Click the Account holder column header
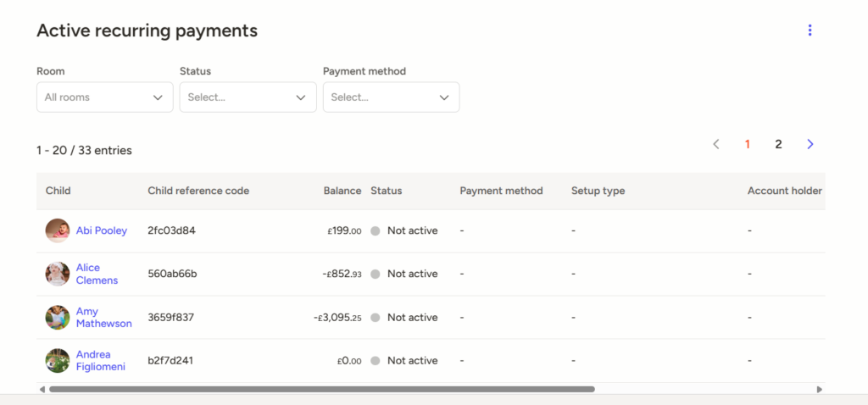This screenshot has width=868, height=405. point(784,191)
